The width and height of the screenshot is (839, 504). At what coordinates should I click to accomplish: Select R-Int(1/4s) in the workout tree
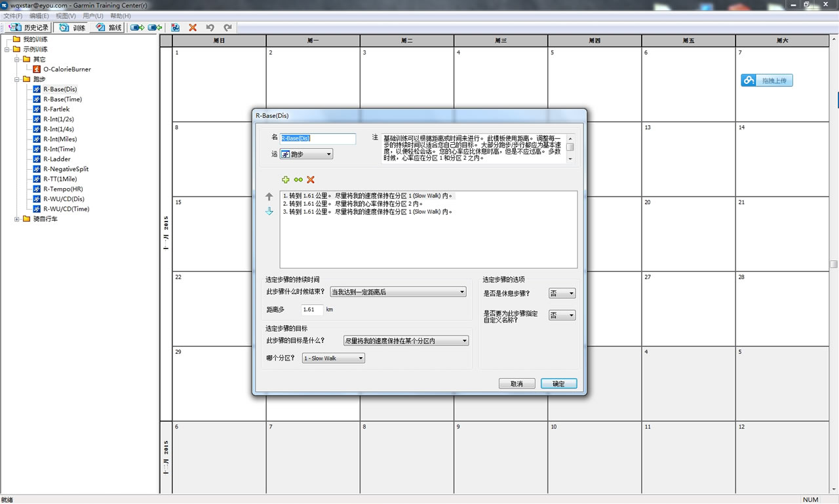pos(58,129)
